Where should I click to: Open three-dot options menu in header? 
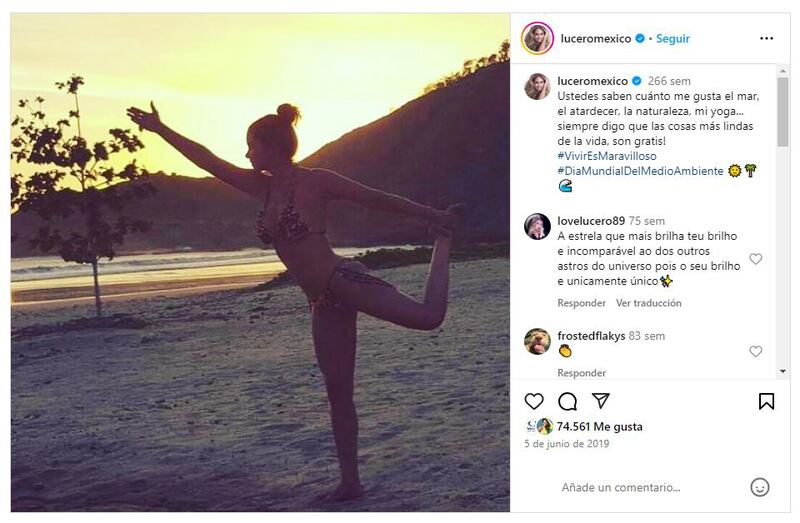coord(766,39)
